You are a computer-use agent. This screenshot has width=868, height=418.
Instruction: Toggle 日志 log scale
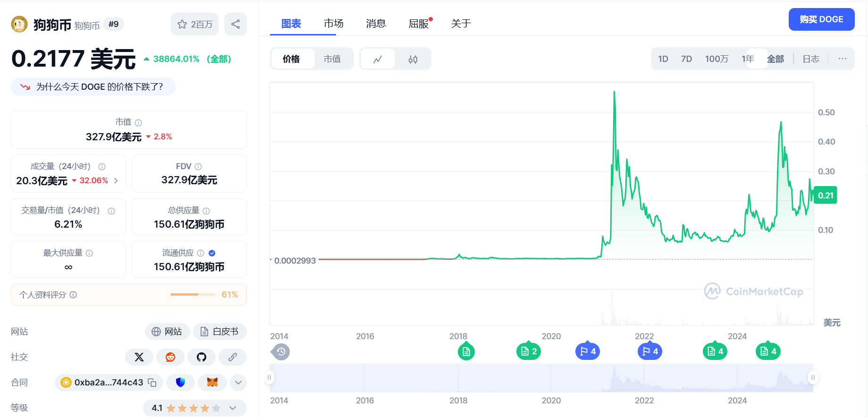pyautogui.click(x=811, y=59)
